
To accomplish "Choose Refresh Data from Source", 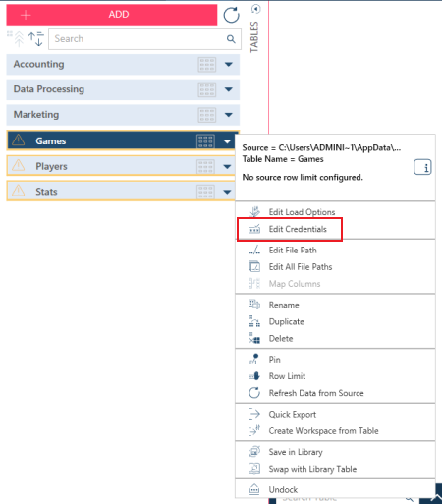I will click(335, 393).
